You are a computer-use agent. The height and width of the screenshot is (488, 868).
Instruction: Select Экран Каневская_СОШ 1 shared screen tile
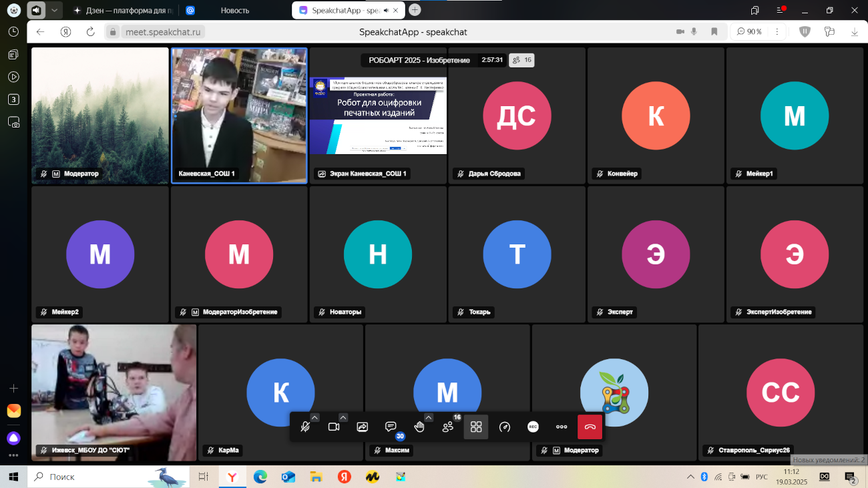click(x=378, y=115)
